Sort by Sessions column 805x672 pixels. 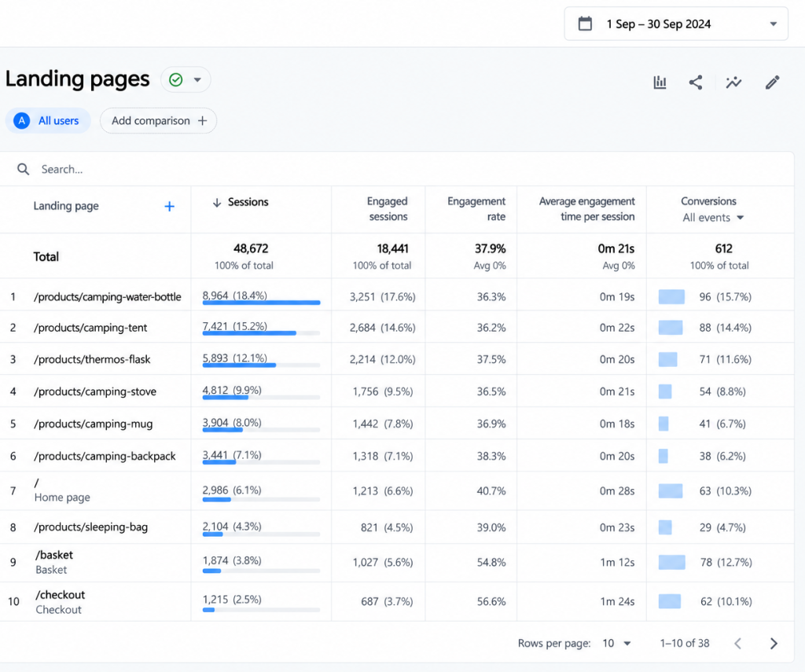(248, 202)
